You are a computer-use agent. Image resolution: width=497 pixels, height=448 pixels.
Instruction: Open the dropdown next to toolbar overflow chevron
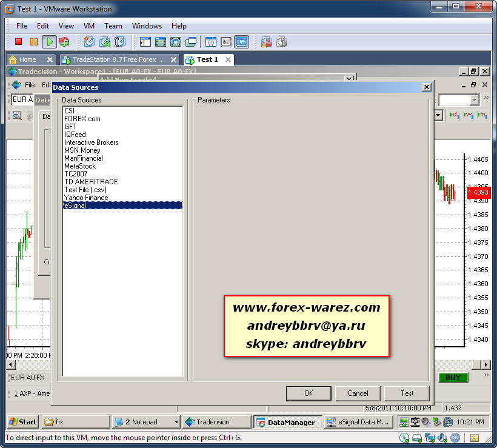pyautogui.click(x=474, y=100)
